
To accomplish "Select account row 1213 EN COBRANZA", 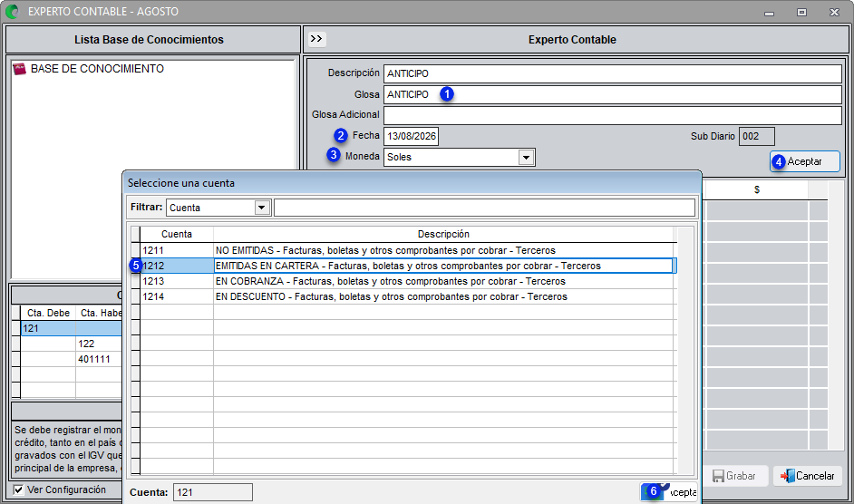I will tap(403, 281).
